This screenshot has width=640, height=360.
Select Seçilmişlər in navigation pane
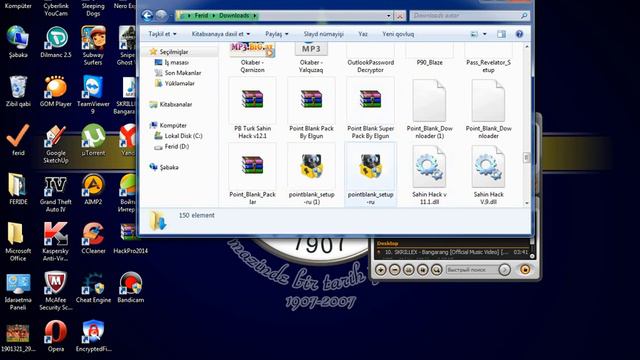coord(174,52)
